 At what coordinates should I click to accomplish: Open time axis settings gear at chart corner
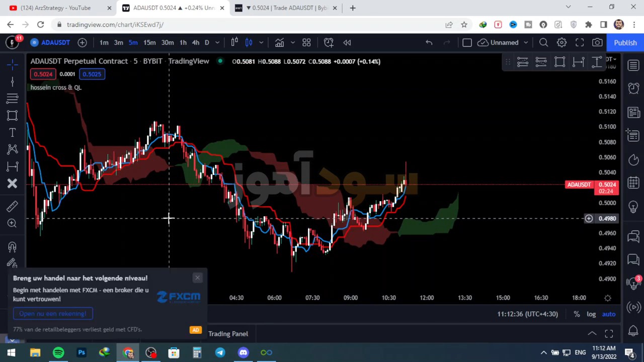click(x=608, y=298)
